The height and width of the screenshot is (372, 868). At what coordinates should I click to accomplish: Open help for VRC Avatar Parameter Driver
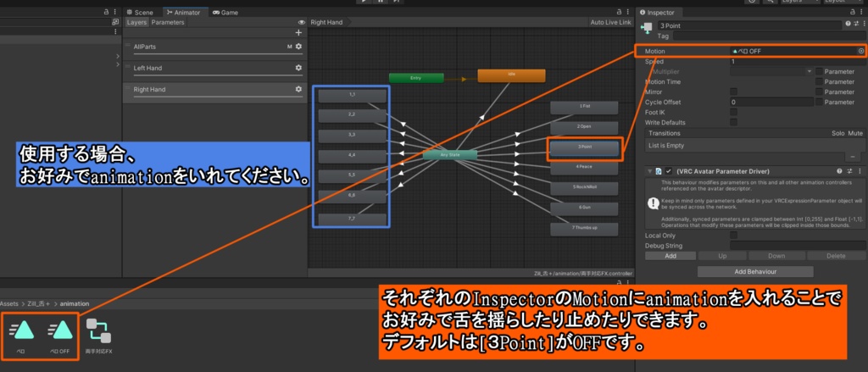pos(839,171)
